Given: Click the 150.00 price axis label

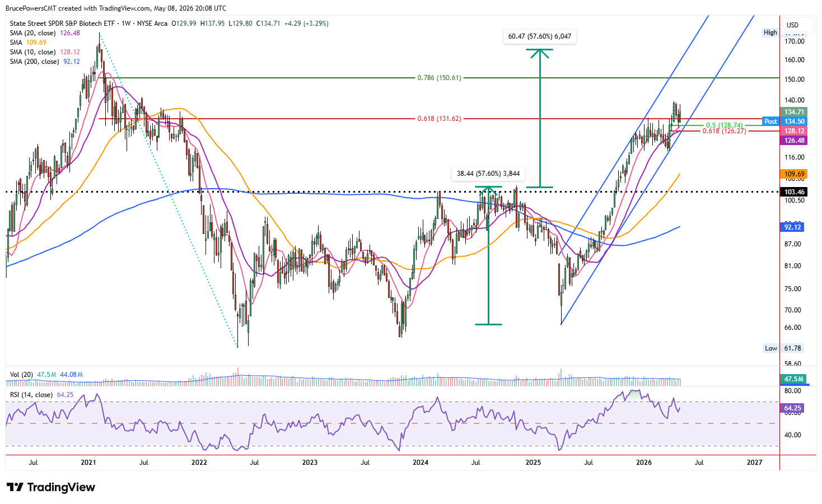Looking at the screenshot, I should point(795,80).
